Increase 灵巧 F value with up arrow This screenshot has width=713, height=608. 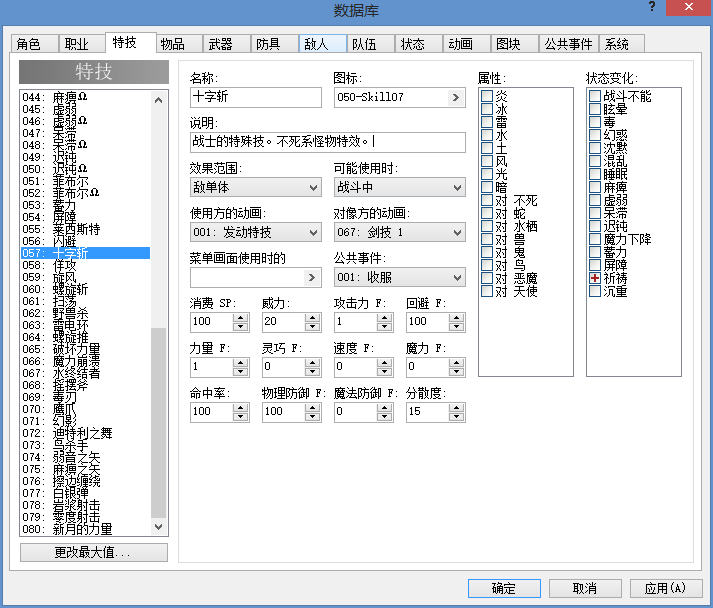point(312,362)
